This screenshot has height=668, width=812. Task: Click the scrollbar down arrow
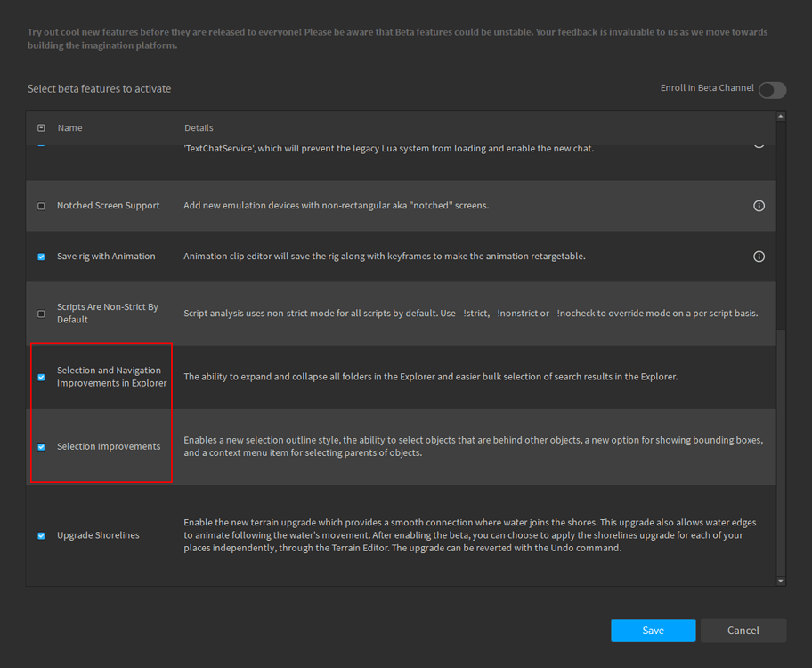pos(781,581)
